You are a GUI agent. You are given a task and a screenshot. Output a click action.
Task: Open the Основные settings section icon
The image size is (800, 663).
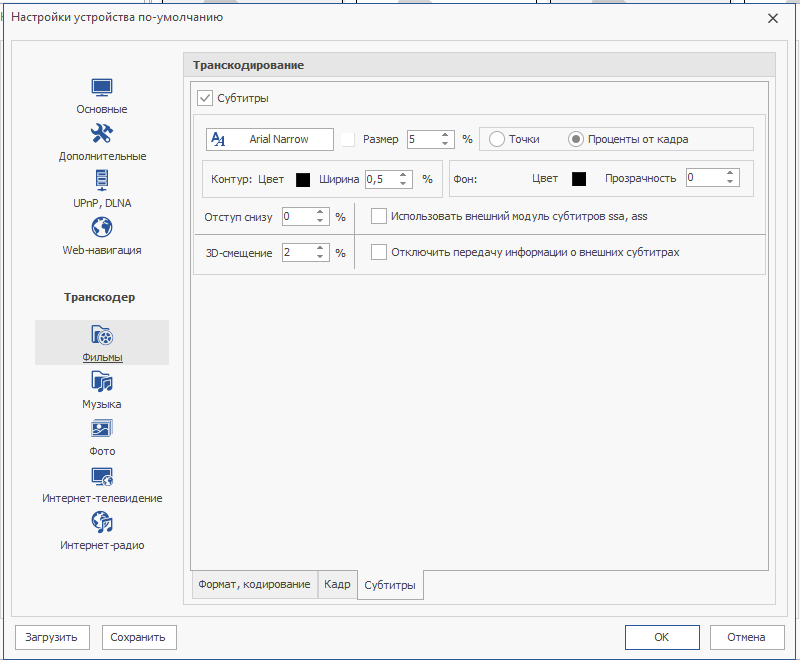pos(102,88)
